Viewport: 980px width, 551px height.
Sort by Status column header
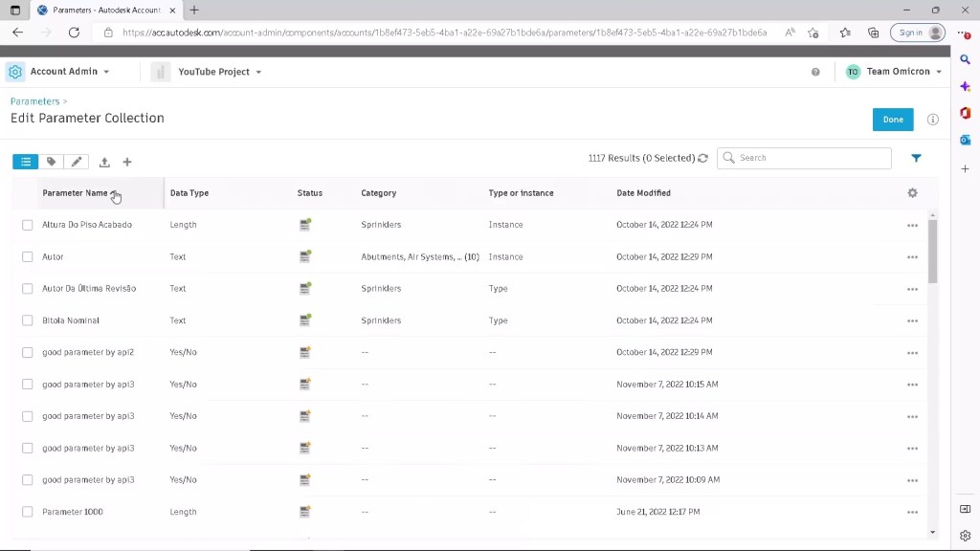tap(310, 193)
